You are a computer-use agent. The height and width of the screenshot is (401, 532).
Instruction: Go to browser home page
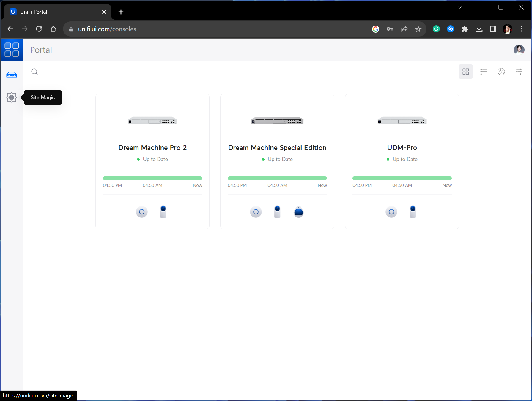[53, 29]
